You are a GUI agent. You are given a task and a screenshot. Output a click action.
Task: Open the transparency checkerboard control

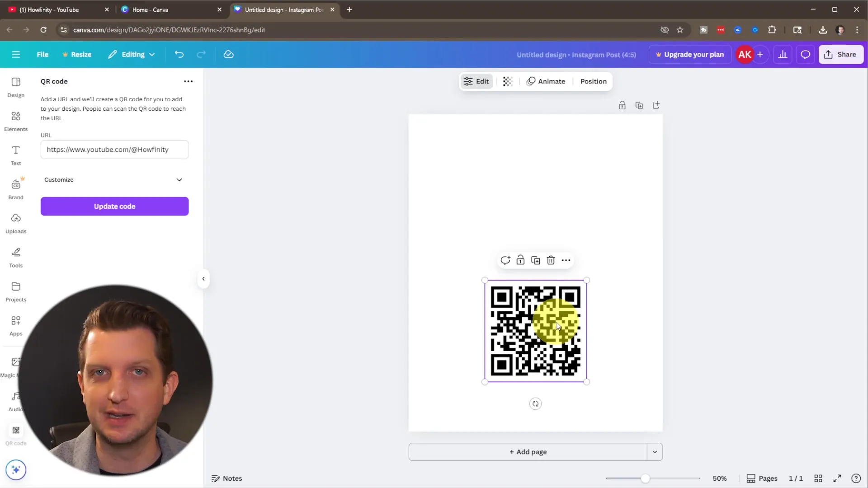click(508, 81)
